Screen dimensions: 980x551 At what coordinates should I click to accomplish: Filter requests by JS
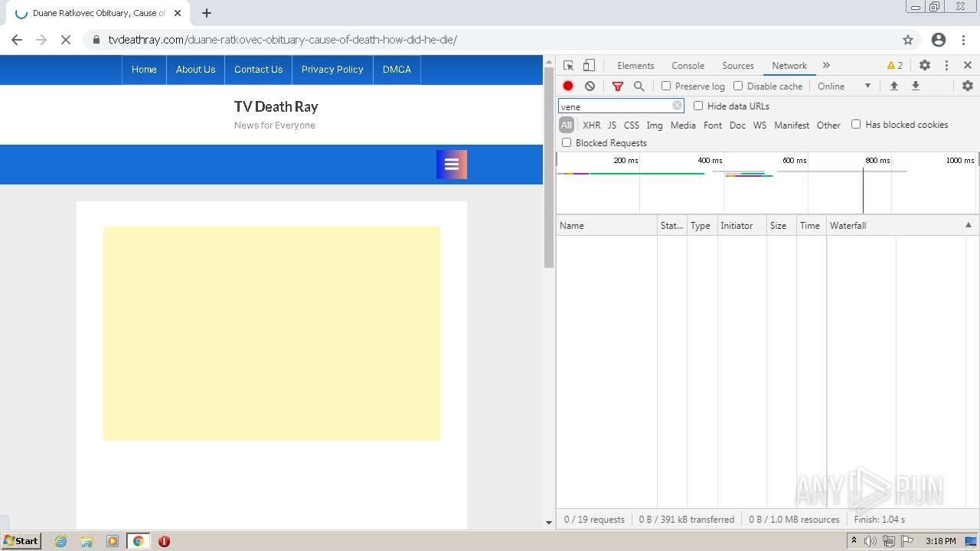pos(612,125)
